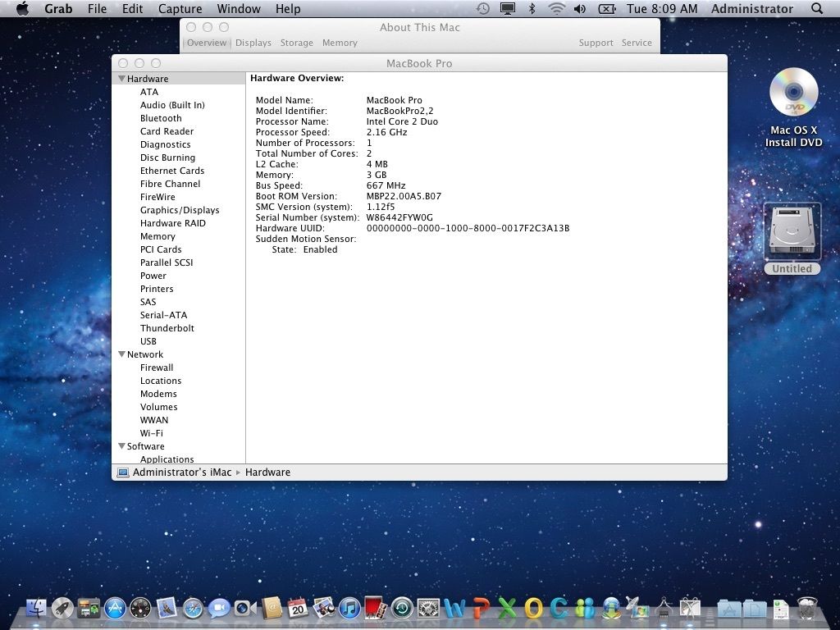Select Thunderbolt in hardware list

[167, 328]
